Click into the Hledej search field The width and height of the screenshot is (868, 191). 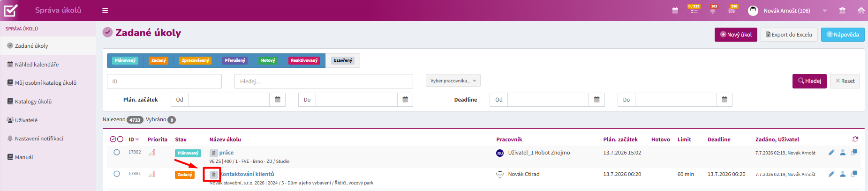324,81
